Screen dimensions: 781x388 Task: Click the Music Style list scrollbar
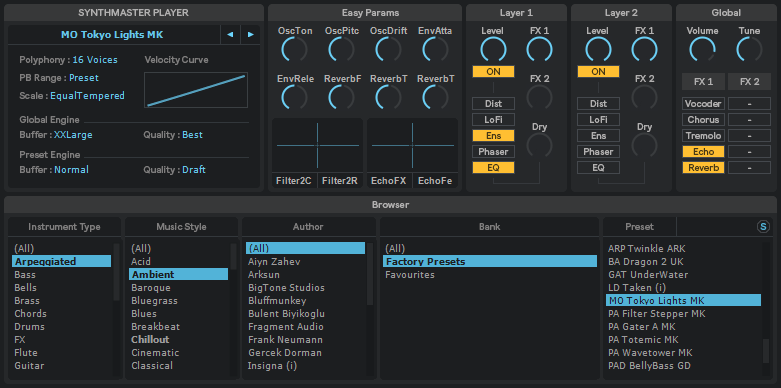pos(233,257)
